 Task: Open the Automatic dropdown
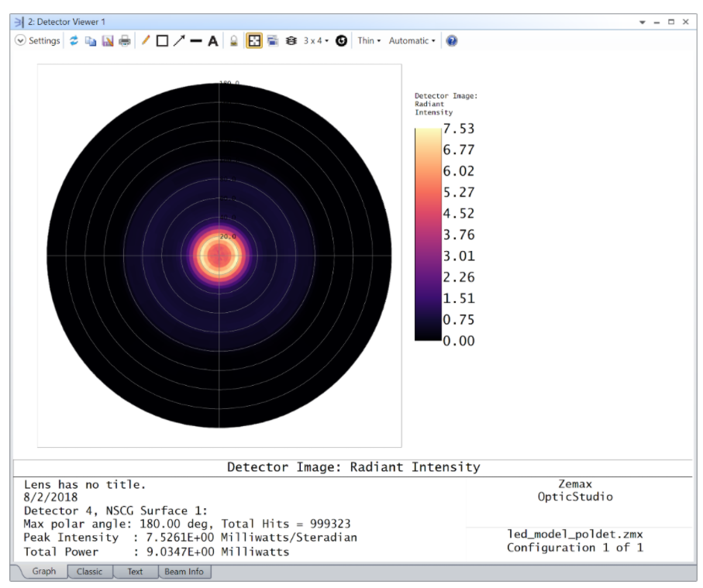pyautogui.click(x=412, y=41)
